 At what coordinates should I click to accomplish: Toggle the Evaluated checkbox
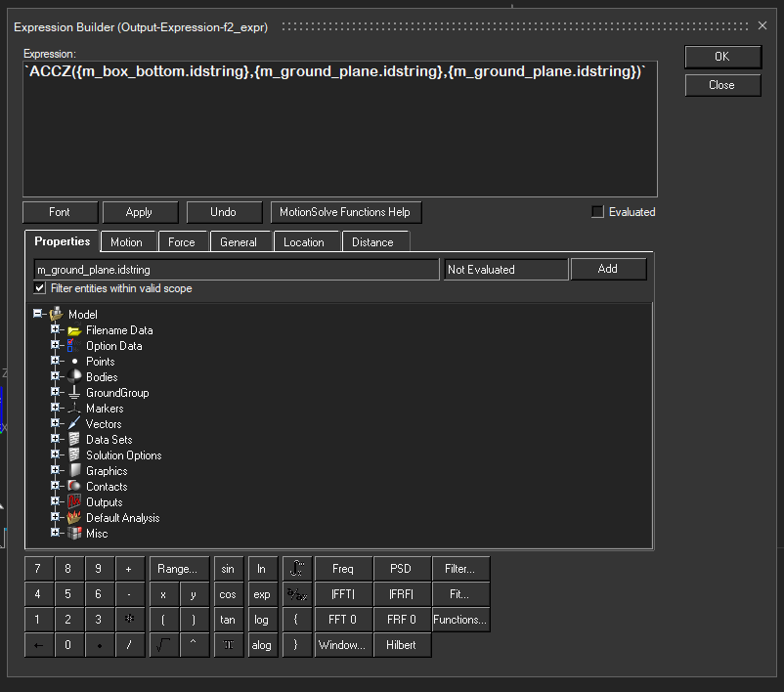click(x=597, y=212)
